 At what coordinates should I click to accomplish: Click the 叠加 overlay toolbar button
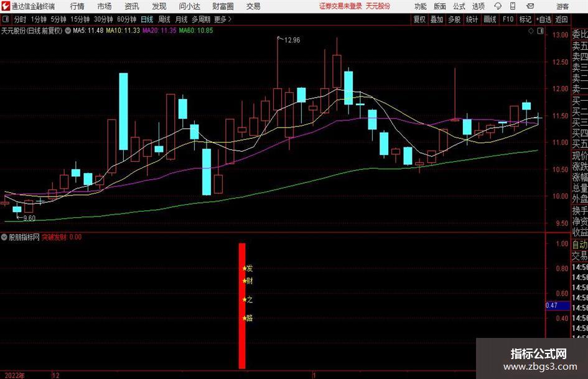(437, 19)
